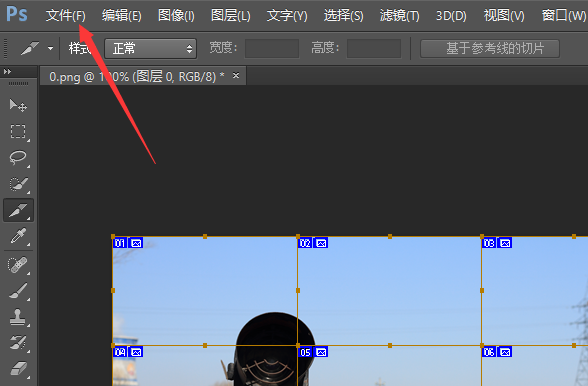Image resolution: width=588 pixels, height=386 pixels.
Task: Select the Lasso tool
Action: (x=18, y=158)
